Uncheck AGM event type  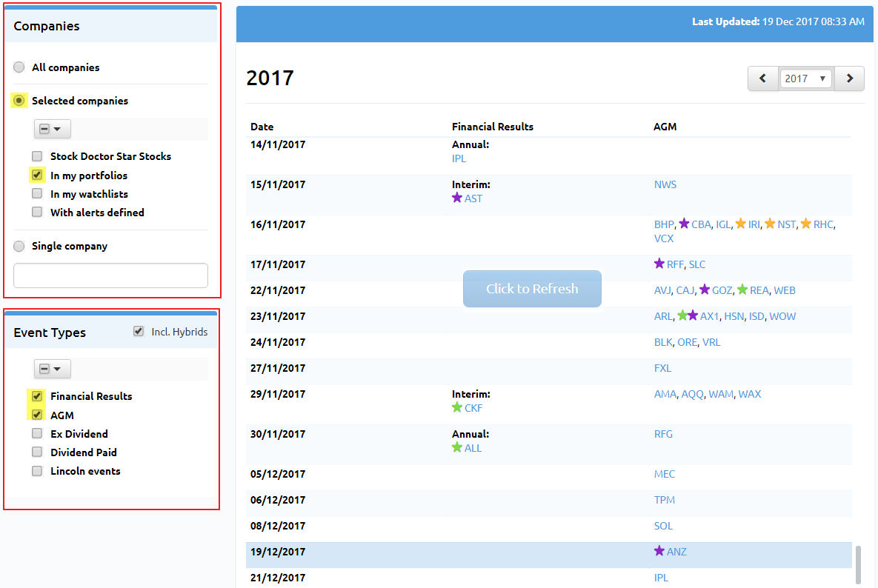37,415
